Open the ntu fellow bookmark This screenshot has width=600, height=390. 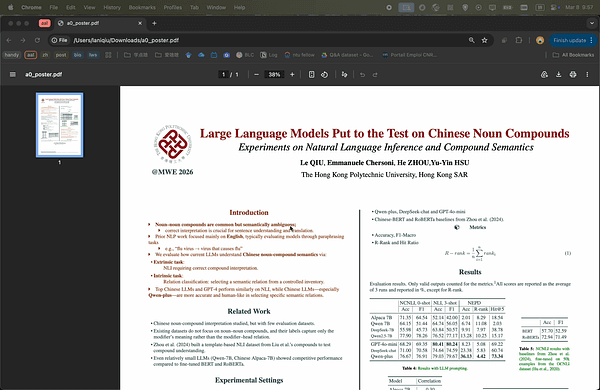(299, 55)
